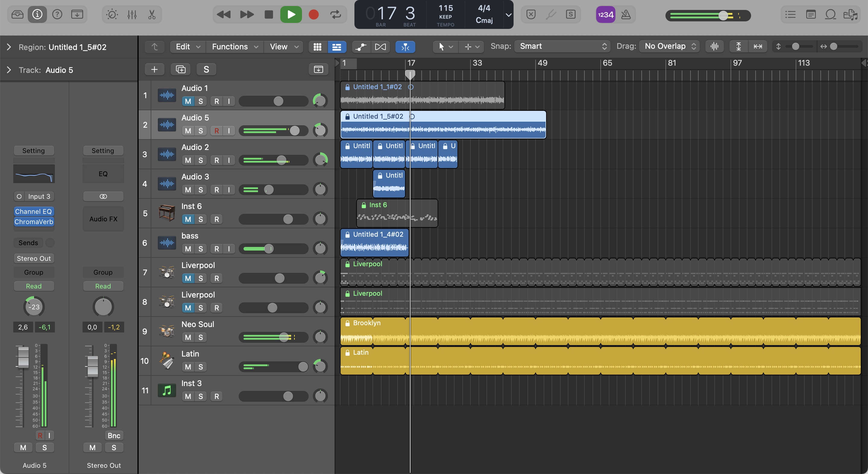Show the automation curve view
868x474 pixels.
pyautogui.click(x=361, y=47)
